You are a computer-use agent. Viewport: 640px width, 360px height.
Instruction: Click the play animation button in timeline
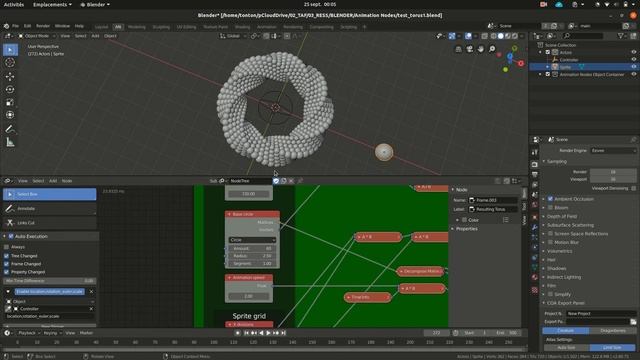pos(269,333)
